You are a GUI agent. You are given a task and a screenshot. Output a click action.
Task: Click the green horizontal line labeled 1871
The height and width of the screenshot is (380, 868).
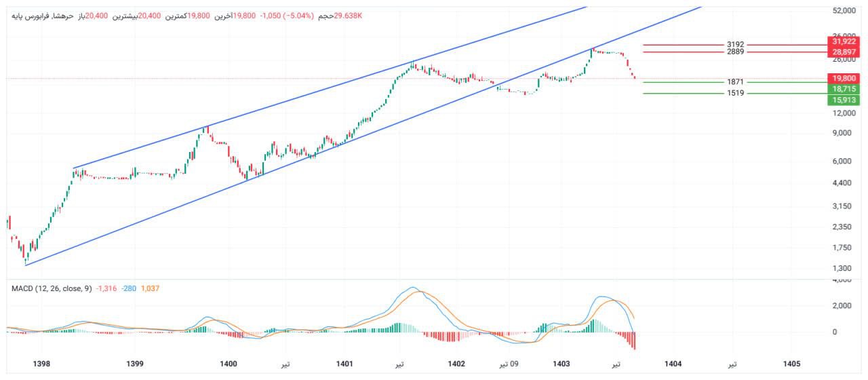click(678, 82)
